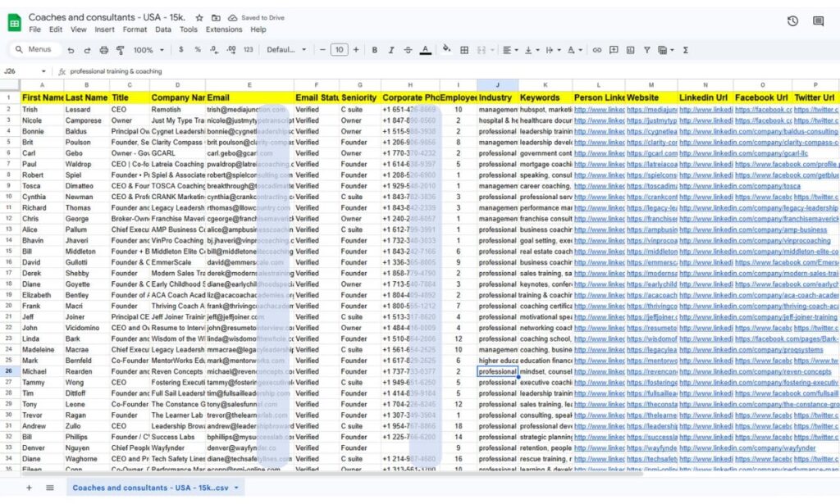Image resolution: width=840 pixels, height=504 pixels.
Task: Open more number formats 123
Action: pyautogui.click(x=248, y=50)
